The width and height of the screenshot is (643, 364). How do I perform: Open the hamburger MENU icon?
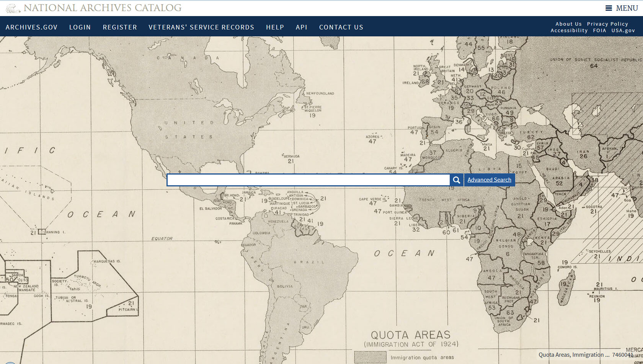pyautogui.click(x=608, y=8)
